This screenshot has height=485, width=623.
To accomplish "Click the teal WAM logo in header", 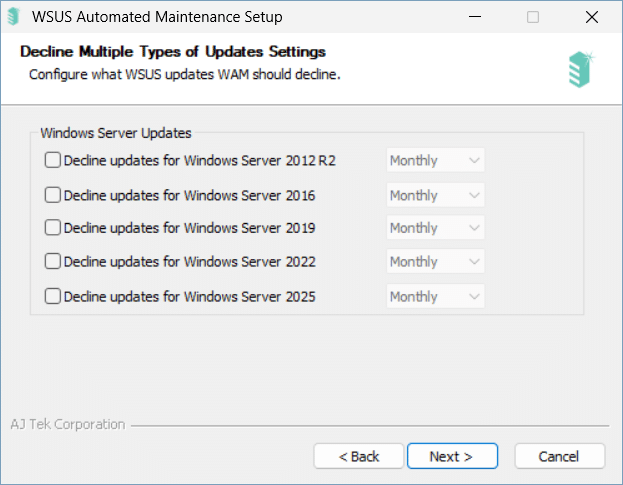I will pos(581,70).
